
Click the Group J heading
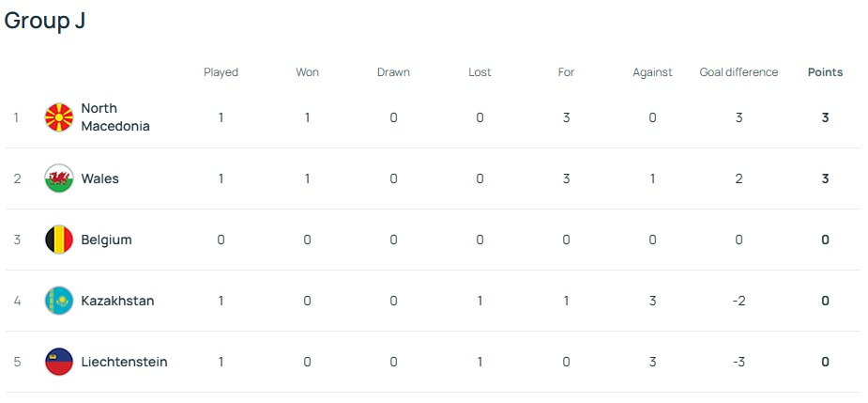click(x=45, y=21)
